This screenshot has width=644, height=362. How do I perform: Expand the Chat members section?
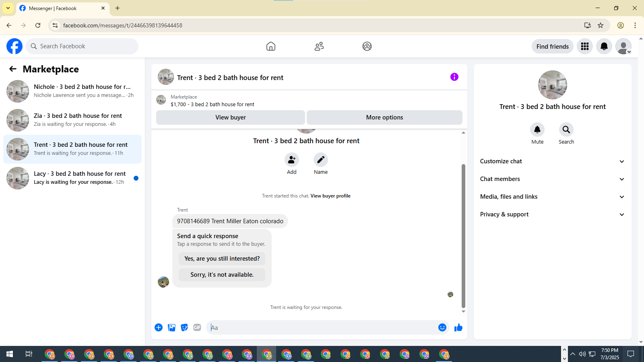coord(553,179)
